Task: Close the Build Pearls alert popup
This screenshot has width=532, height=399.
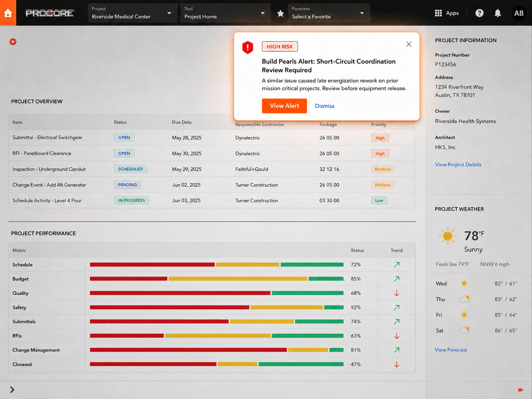Action: point(409,44)
